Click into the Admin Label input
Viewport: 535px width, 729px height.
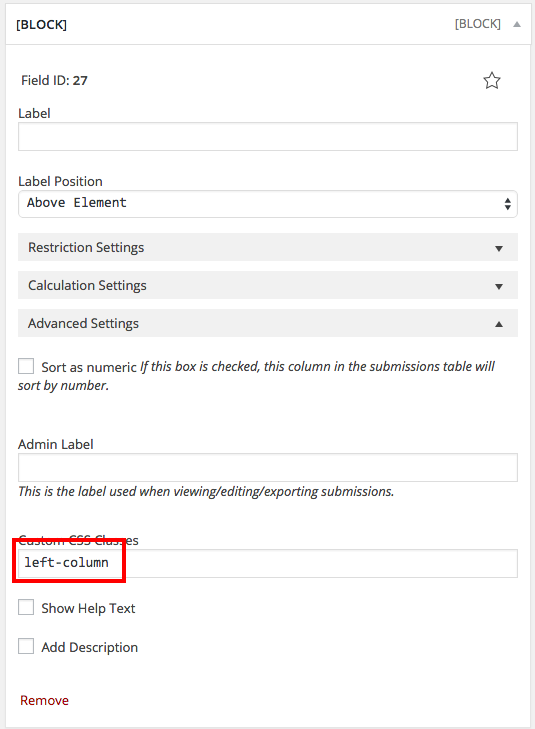[x=268, y=468]
